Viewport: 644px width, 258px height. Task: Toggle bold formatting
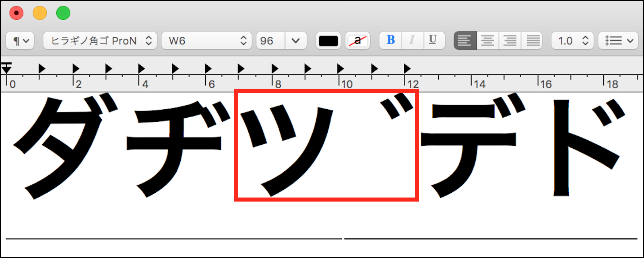(390, 40)
